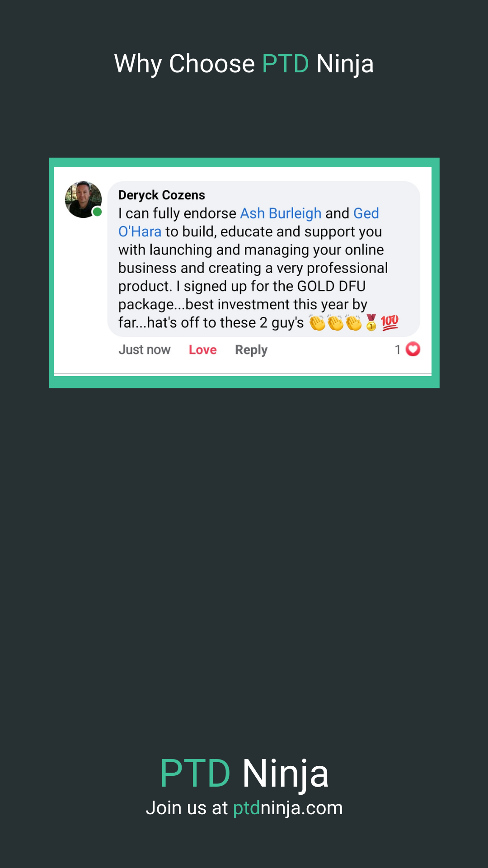Click the green online status dot
This screenshot has height=868, width=488.
(97, 212)
